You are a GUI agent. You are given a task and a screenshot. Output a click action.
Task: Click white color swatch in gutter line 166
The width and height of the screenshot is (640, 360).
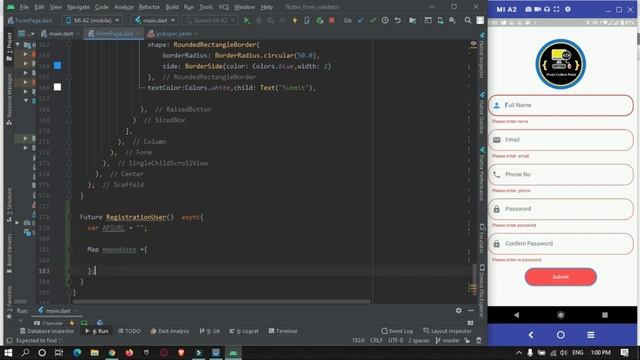click(x=58, y=87)
